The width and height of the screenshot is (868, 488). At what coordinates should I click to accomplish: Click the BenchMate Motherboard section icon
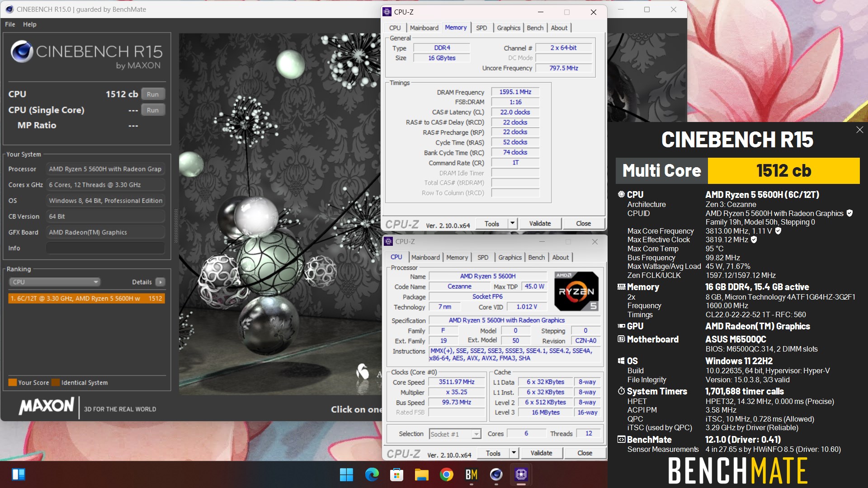tap(621, 339)
